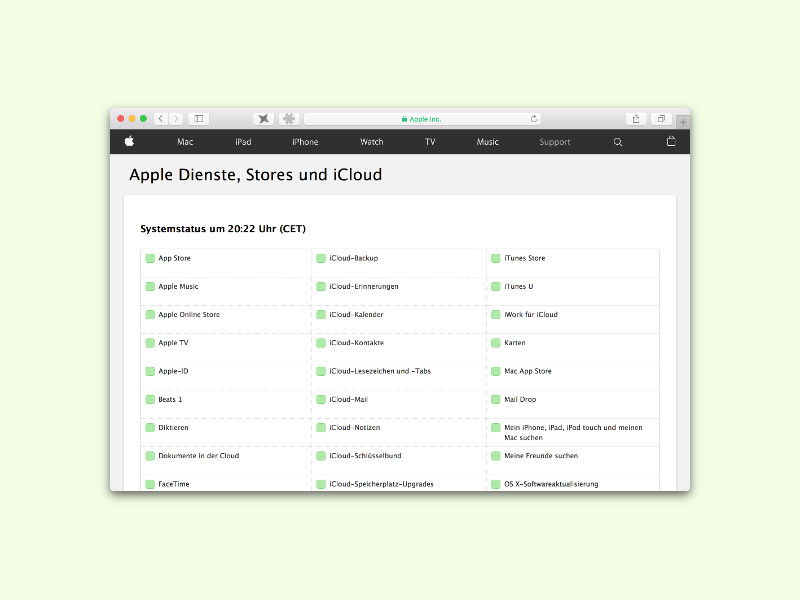Go back with Safari's back arrow
Image resolution: width=800 pixels, height=600 pixels.
click(161, 119)
